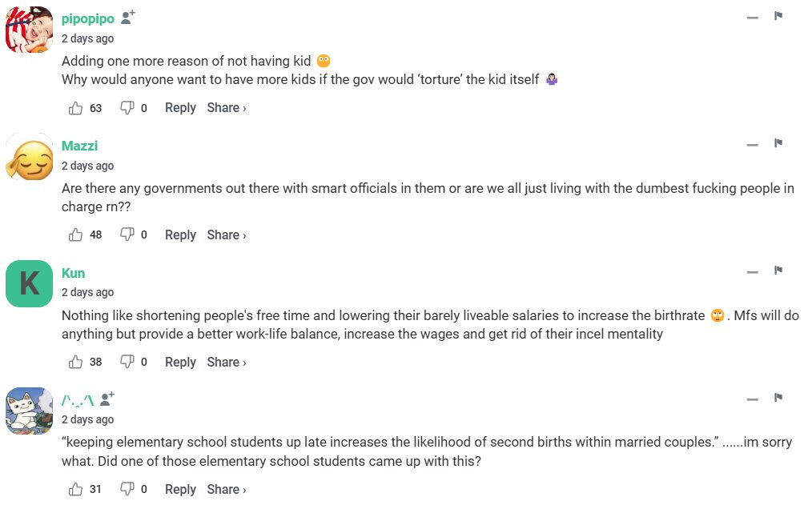Image resolution: width=812 pixels, height=505 pixels.
Task: Collapse Mazzi's comment thread
Action: 752,145
